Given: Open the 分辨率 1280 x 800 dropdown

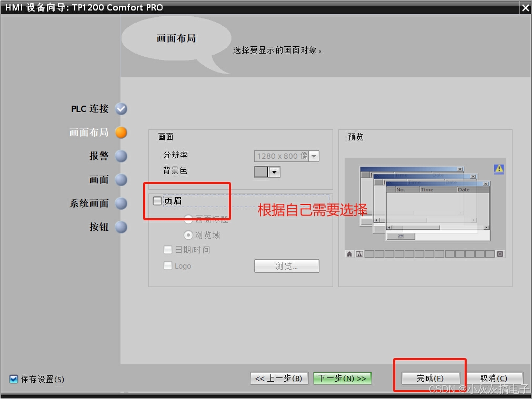Looking at the screenshot, I should 314,156.
